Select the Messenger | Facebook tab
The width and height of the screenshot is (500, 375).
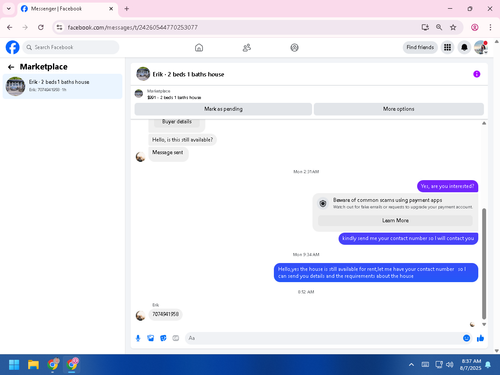(x=67, y=9)
